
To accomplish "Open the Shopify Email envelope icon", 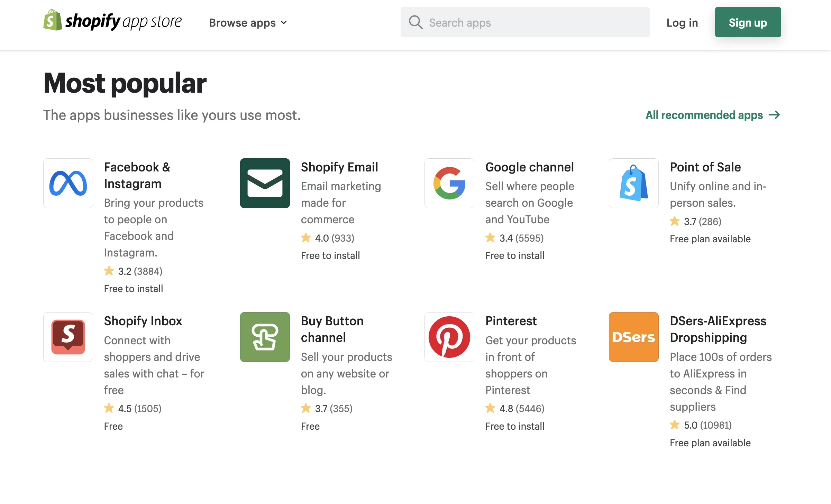I will point(265,183).
